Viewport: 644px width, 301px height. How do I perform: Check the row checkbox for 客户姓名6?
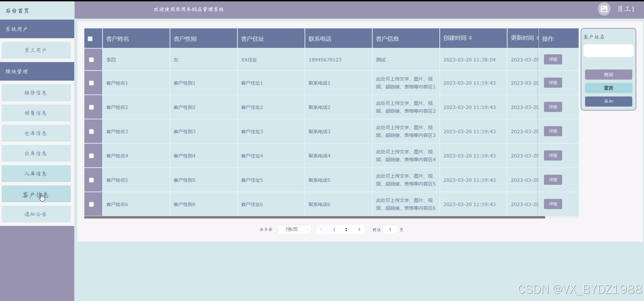pos(91,204)
